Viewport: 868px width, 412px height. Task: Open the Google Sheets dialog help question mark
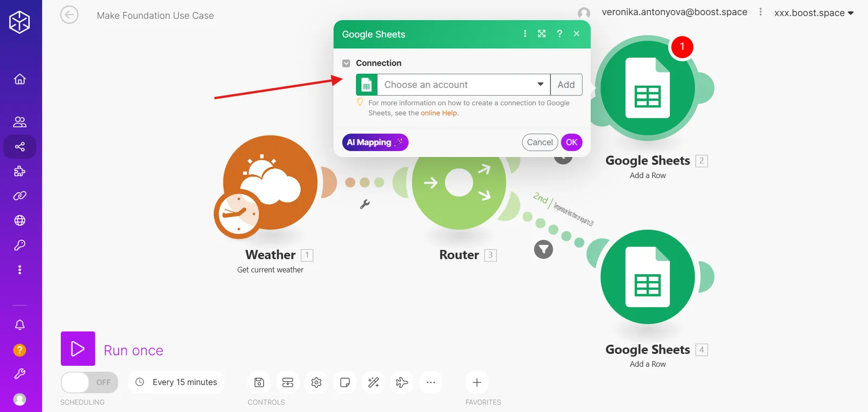click(x=559, y=34)
